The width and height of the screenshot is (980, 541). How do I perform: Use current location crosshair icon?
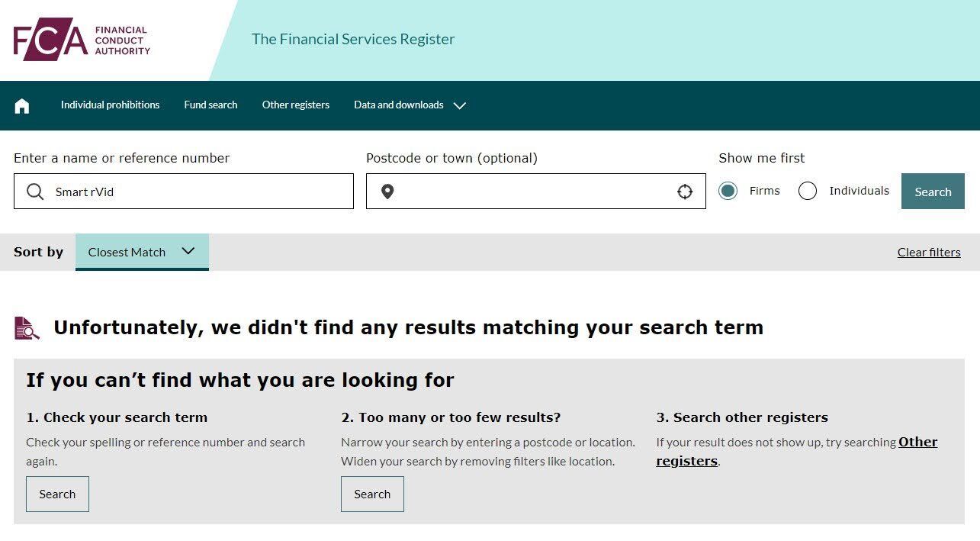tap(685, 192)
